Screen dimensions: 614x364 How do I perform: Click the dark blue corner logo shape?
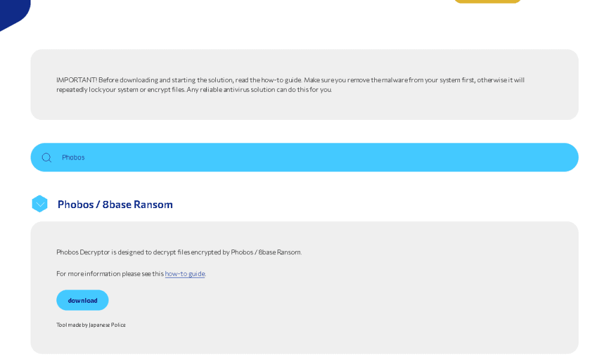(x=13, y=12)
